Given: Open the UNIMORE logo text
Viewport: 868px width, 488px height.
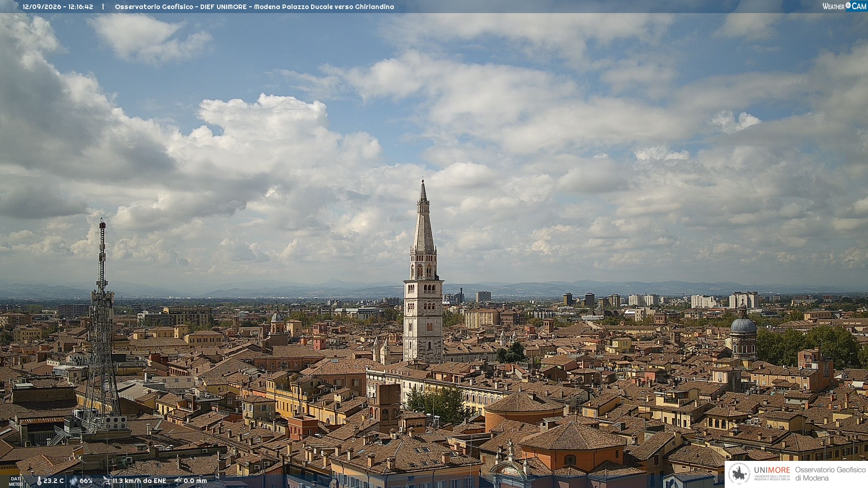Looking at the screenshot, I should pyautogui.click(x=772, y=470).
